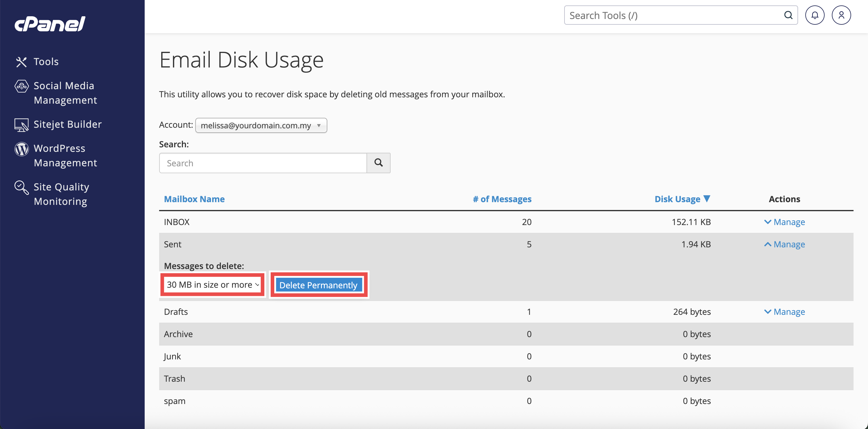Click the cPanel logo
868x429 pixels.
point(50,24)
